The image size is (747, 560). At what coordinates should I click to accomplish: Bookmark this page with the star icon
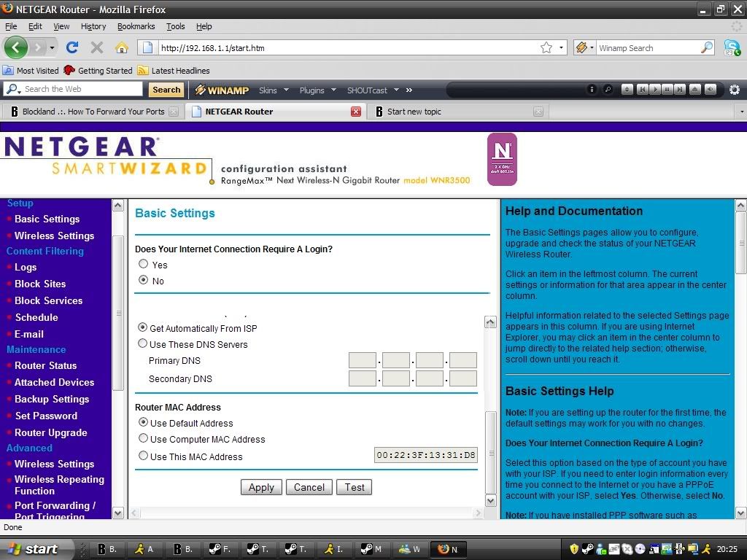click(546, 47)
